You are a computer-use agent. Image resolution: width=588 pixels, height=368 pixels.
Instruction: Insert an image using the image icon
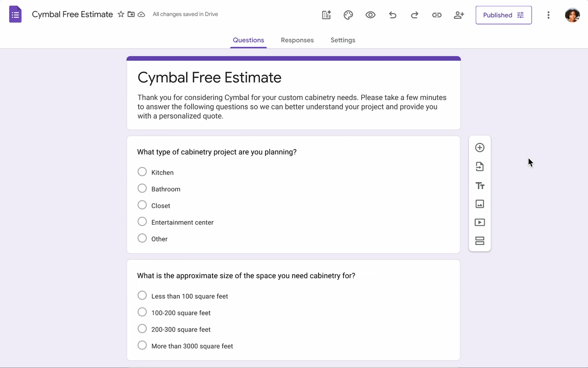pyautogui.click(x=480, y=204)
